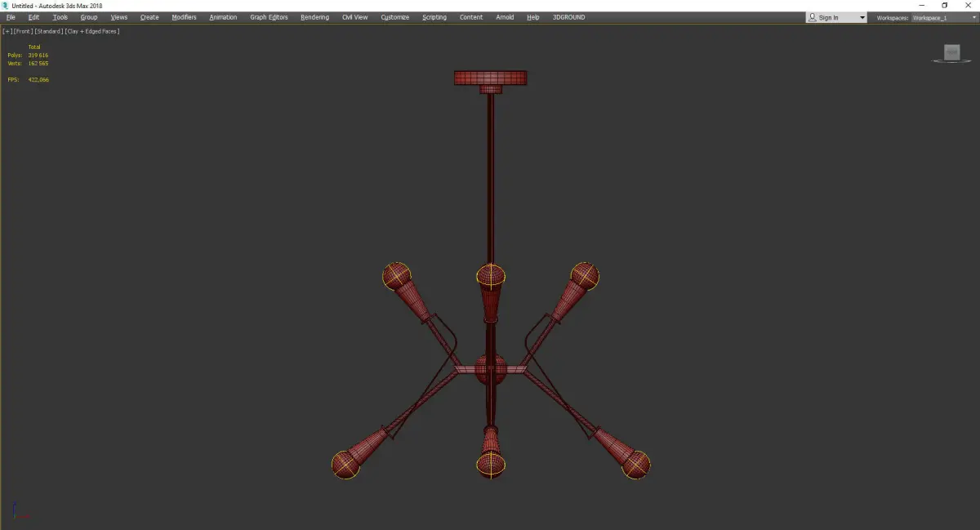Open the Rendering menu
Image resolution: width=980 pixels, height=530 pixels.
point(314,17)
